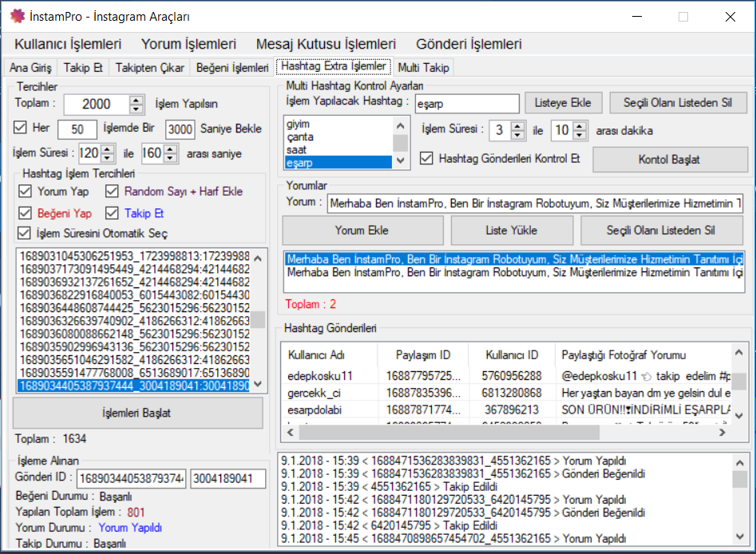Select list row 1689036326639740902_4186266312
The height and width of the screenshot is (554, 756).
[x=134, y=321]
